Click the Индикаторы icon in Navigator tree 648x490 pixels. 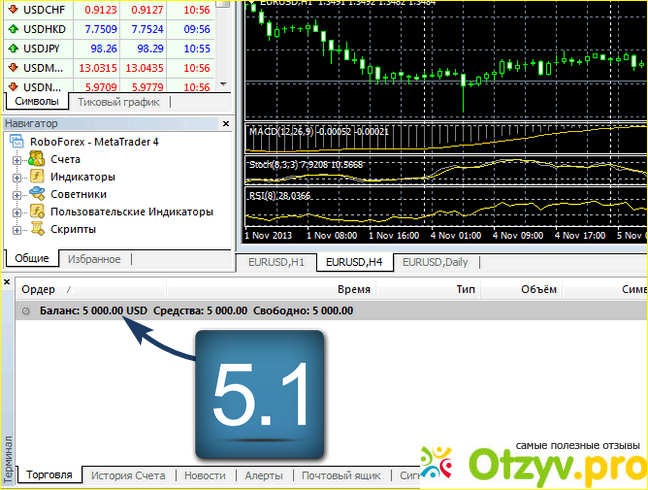point(36,177)
